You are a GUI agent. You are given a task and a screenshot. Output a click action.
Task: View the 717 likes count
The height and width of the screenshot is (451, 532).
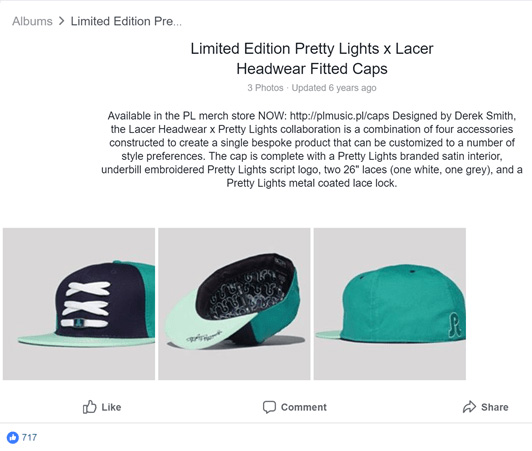(29, 437)
